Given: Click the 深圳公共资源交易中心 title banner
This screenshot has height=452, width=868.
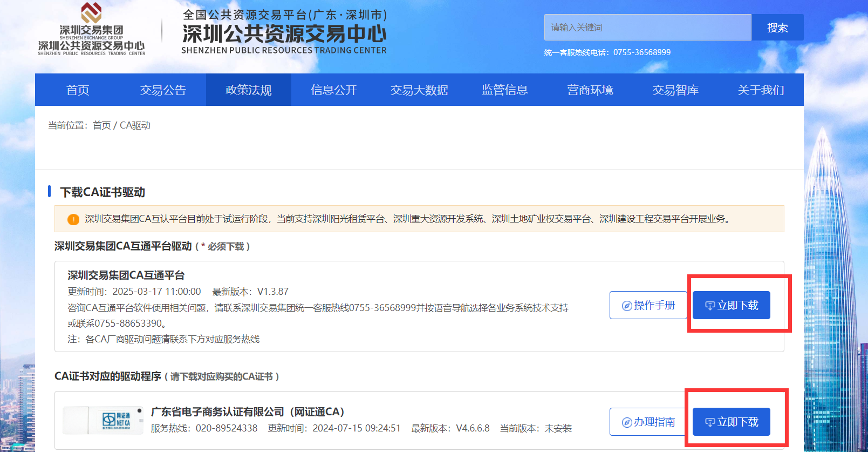Looking at the screenshot, I should point(284,33).
